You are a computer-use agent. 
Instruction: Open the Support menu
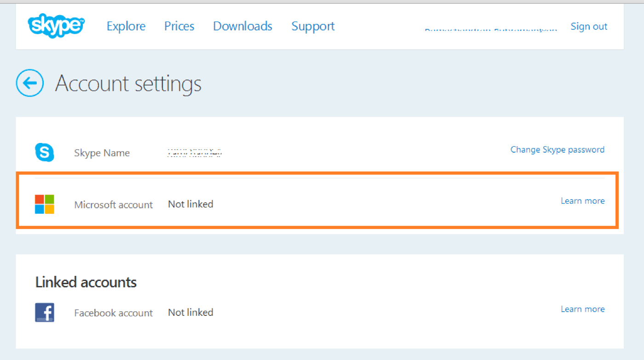[x=313, y=27]
